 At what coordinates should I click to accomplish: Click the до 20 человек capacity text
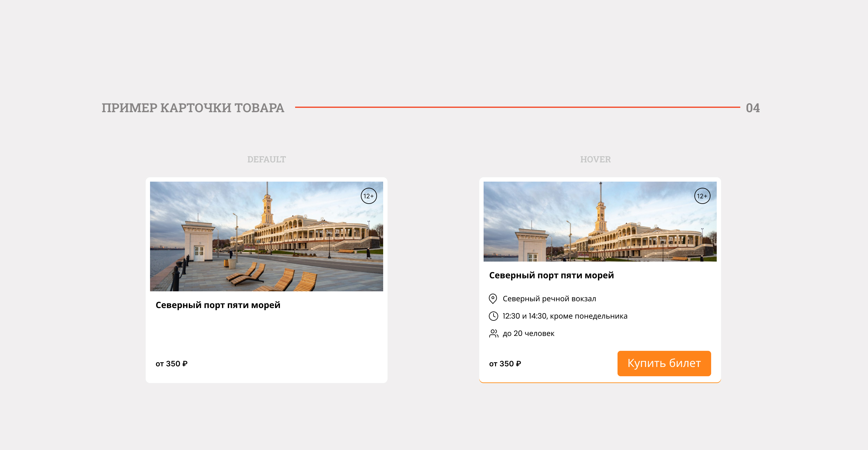pos(528,333)
